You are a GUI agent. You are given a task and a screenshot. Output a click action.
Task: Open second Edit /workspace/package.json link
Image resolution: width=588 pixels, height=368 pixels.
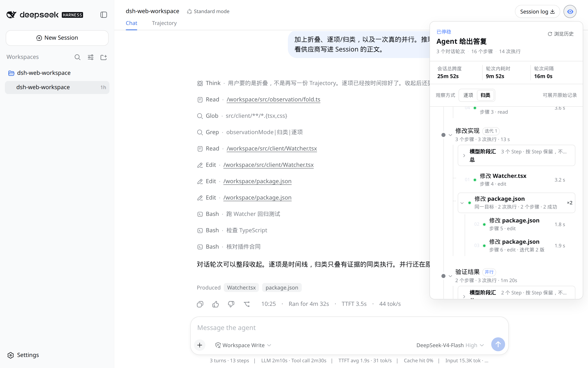click(257, 198)
